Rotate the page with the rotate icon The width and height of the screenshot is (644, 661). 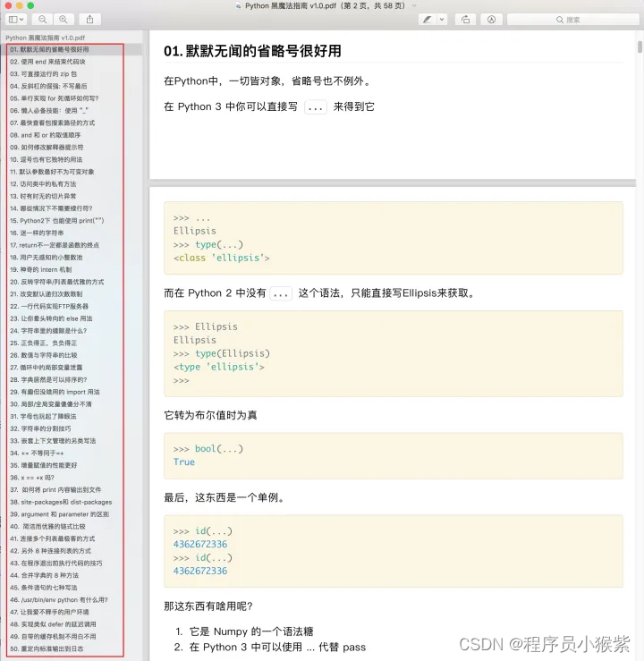pyautogui.click(x=466, y=20)
